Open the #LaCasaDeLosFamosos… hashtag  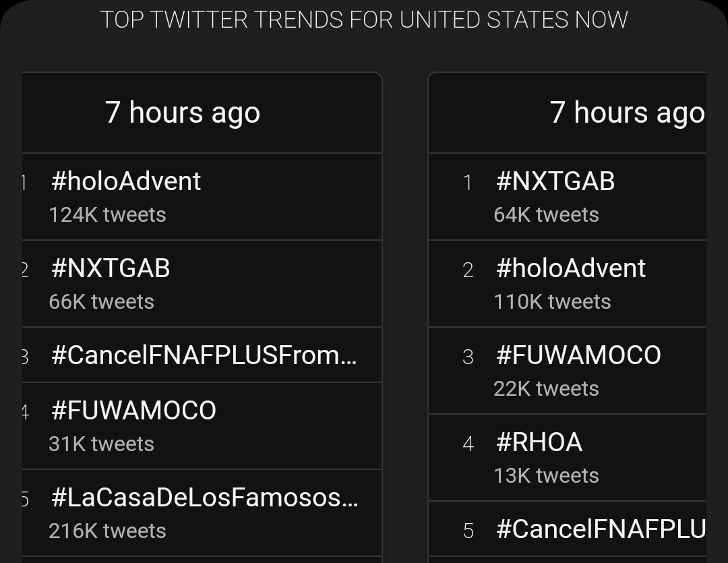point(204,498)
